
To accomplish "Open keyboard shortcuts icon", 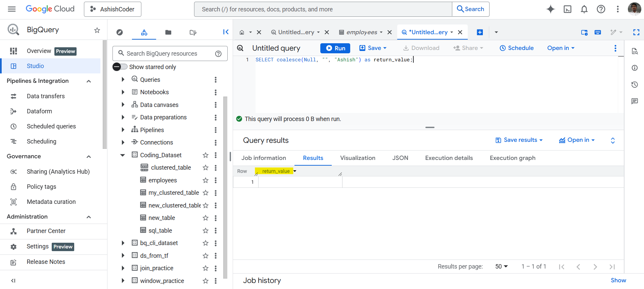I will coord(598,32).
